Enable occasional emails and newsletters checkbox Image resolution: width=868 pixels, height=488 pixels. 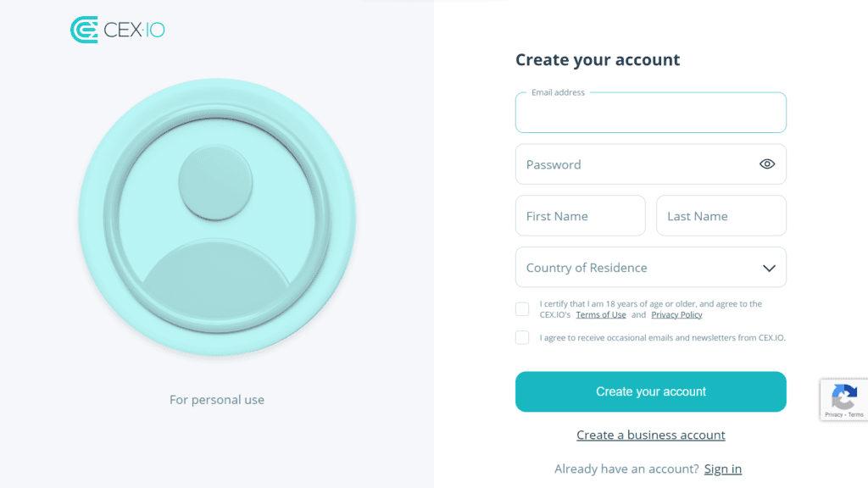click(522, 337)
